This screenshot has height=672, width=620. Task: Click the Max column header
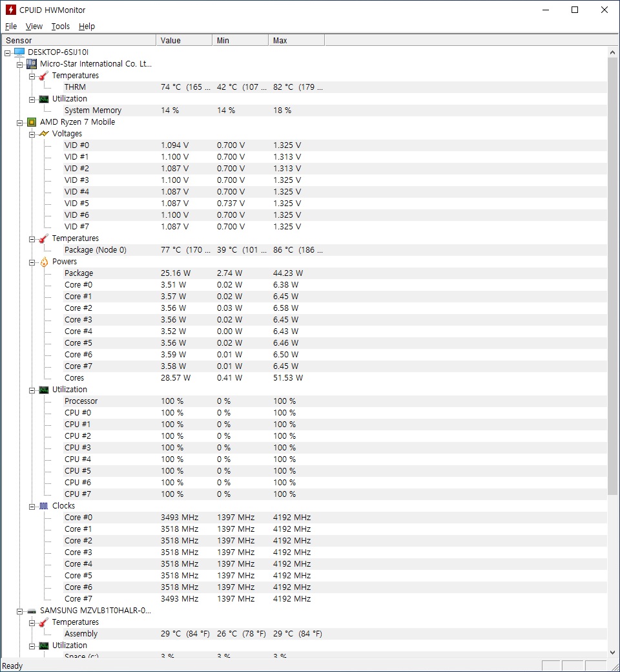[296, 40]
